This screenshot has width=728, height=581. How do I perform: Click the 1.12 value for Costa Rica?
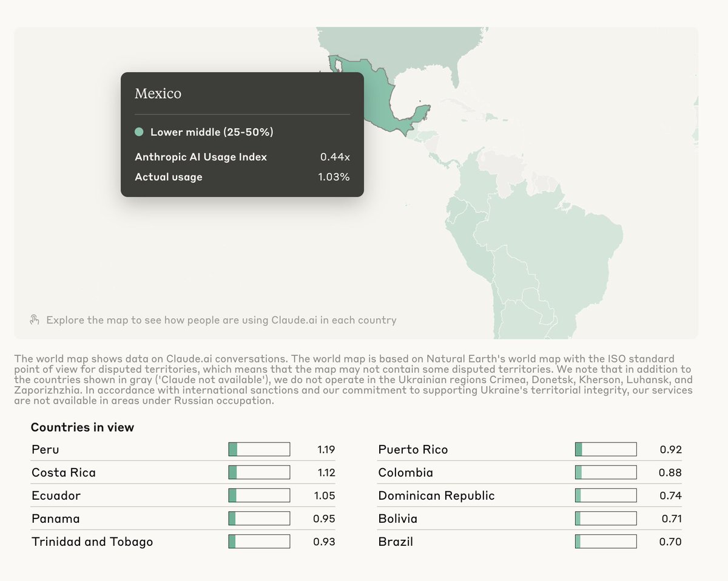(326, 473)
